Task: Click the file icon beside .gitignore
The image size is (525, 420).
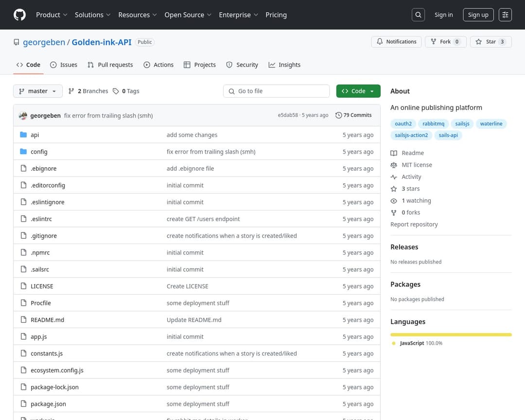Action: 23,235
